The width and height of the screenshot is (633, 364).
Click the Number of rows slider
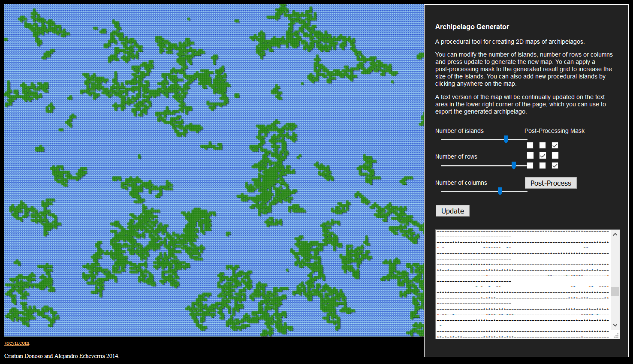coord(484,165)
